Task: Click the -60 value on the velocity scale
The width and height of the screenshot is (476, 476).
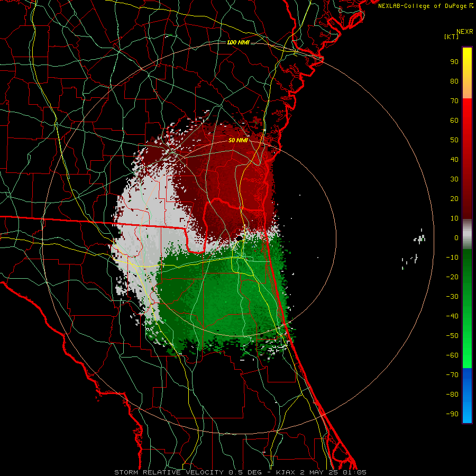Action: click(x=452, y=355)
